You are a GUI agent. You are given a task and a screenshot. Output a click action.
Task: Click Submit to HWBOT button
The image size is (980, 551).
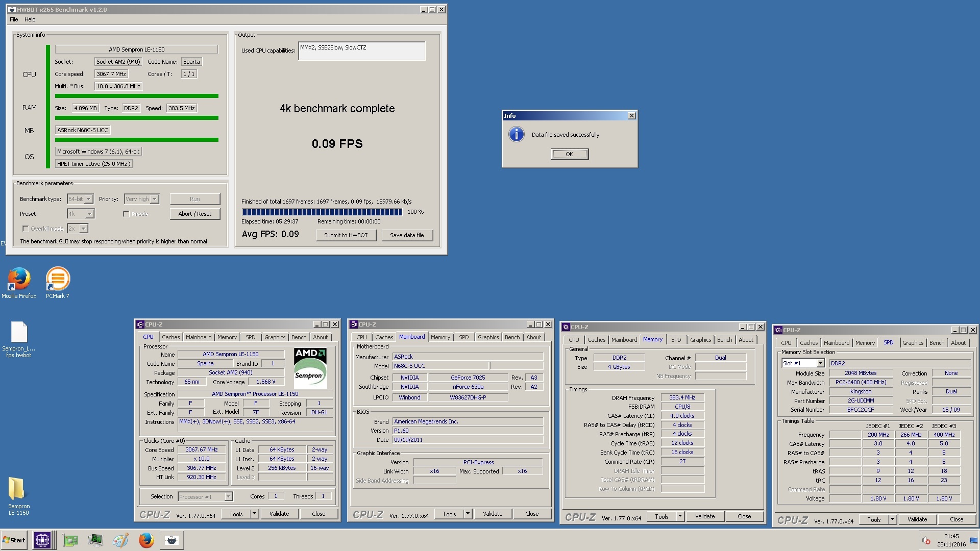click(346, 235)
